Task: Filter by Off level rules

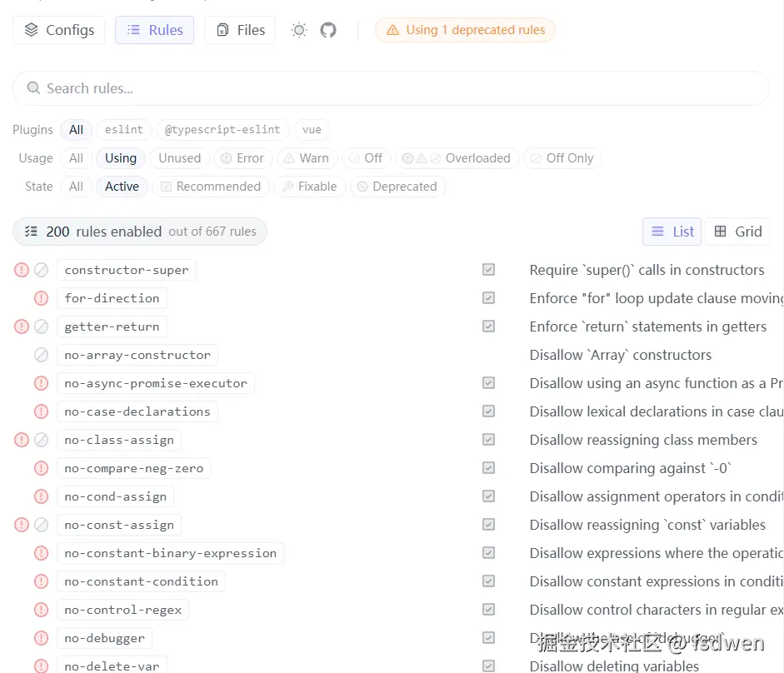Action: pos(367,158)
